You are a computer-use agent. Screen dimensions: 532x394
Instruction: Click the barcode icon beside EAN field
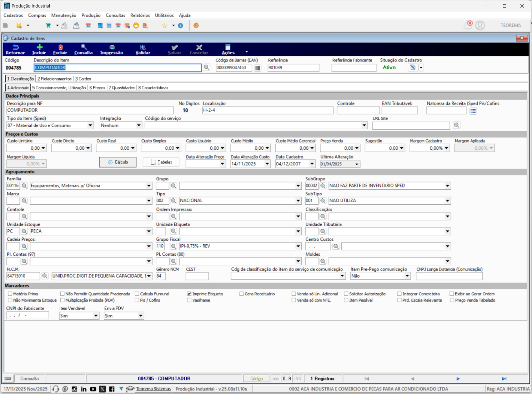click(257, 68)
